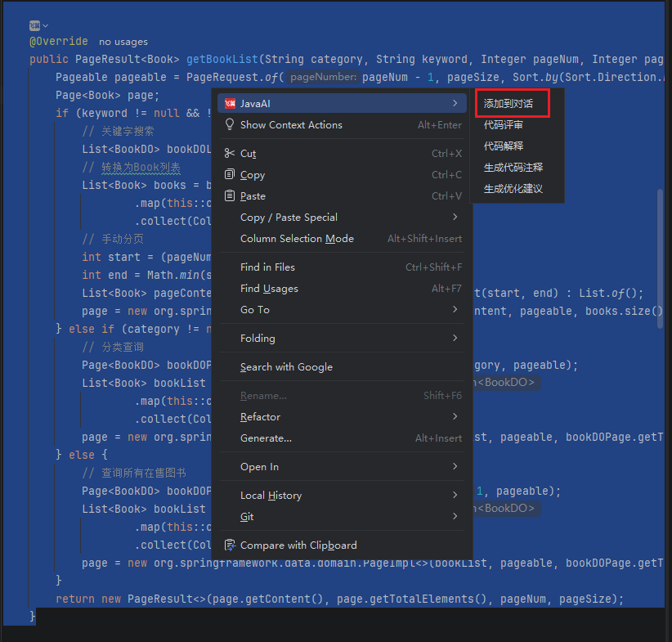Click the 'no usages' inlay hint

pyautogui.click(x=123, y=42)
